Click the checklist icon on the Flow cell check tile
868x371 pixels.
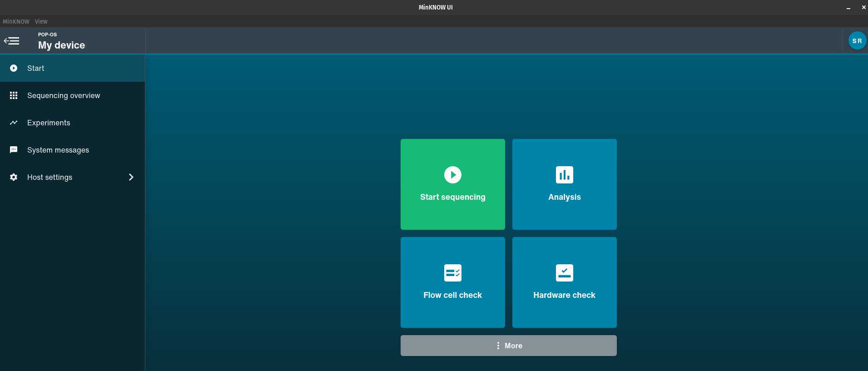[x=453, y=273]
